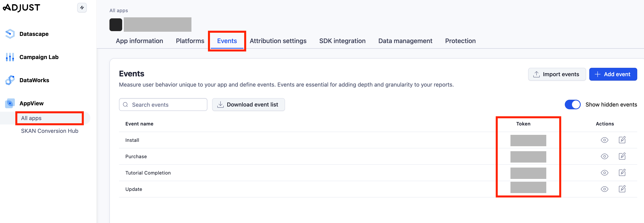Screen dimensions: 644x223
Task: Switch to the Attribution settings tab
Action: [x=278, y=41]
